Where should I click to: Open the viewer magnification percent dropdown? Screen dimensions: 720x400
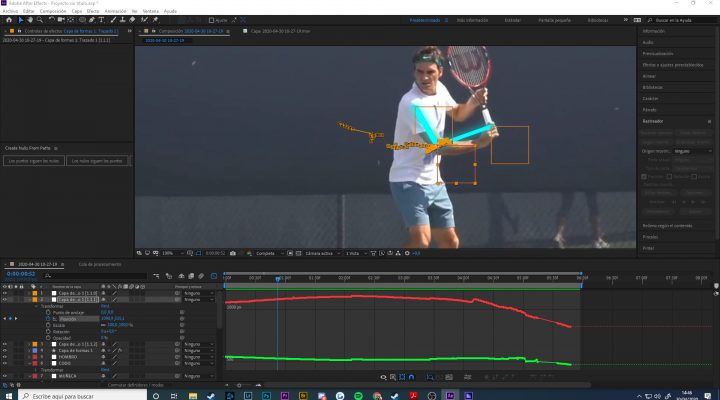(x=172, y=253)
